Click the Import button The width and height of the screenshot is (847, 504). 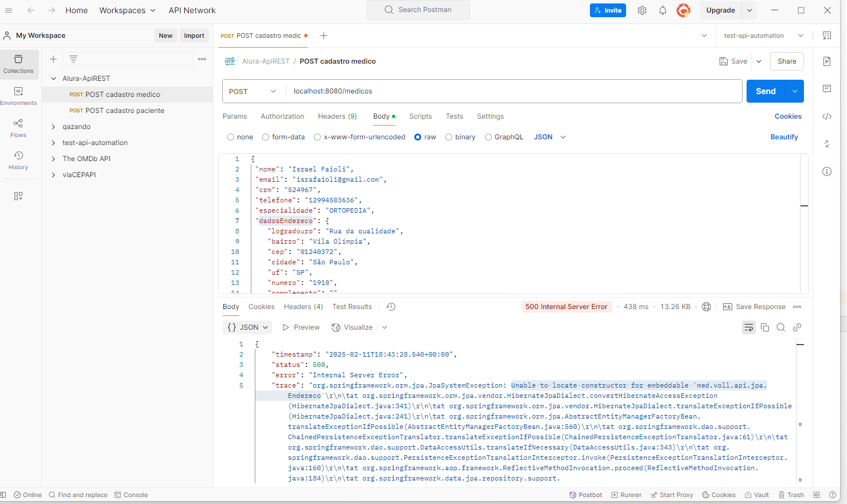click(x=194, y=36)
